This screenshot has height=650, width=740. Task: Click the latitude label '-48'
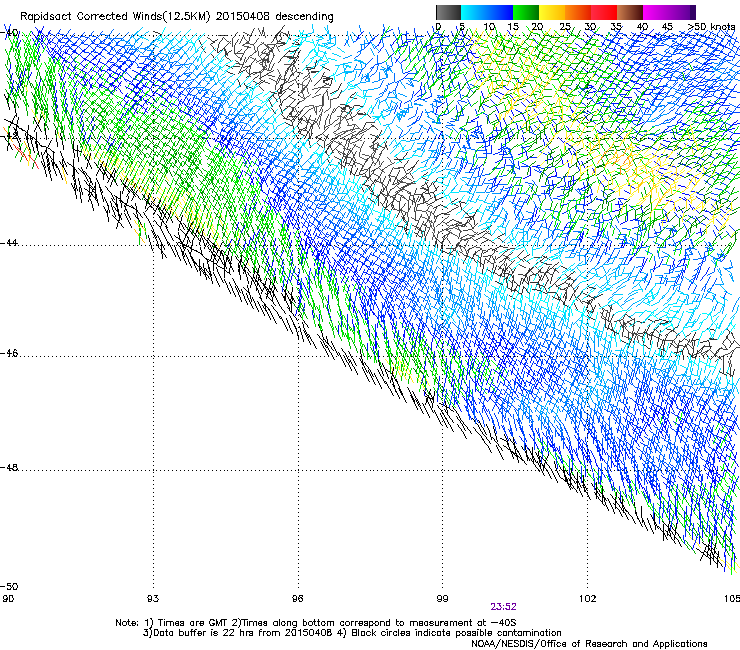coord(9,467)
